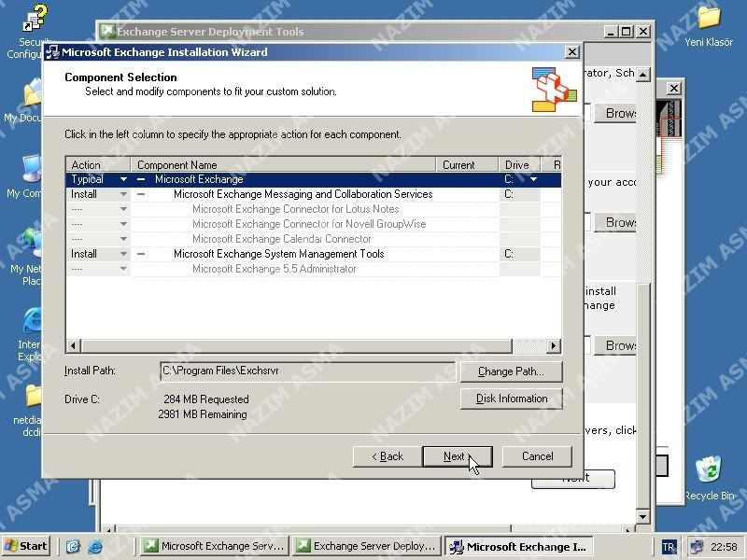Click the Exchange Server Deployment Tools title icon
This screenshot has width=747, height=560.
point(107,32)
